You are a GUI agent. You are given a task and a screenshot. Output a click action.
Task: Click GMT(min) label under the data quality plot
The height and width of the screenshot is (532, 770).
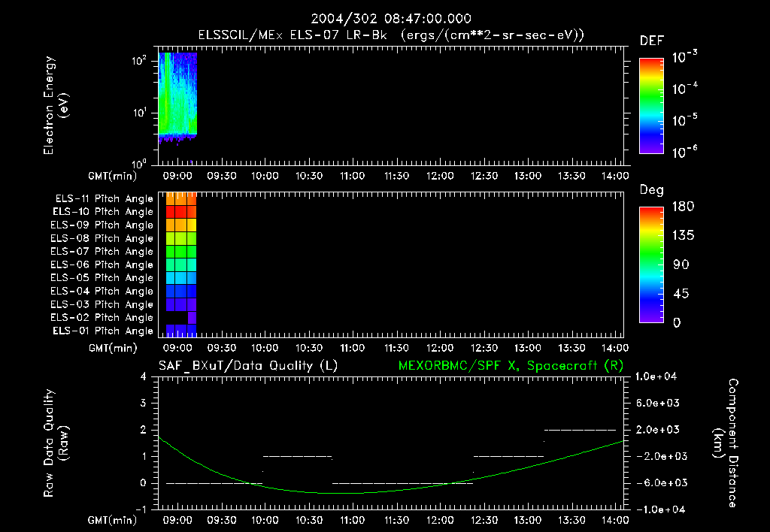(x=113, y=520)
